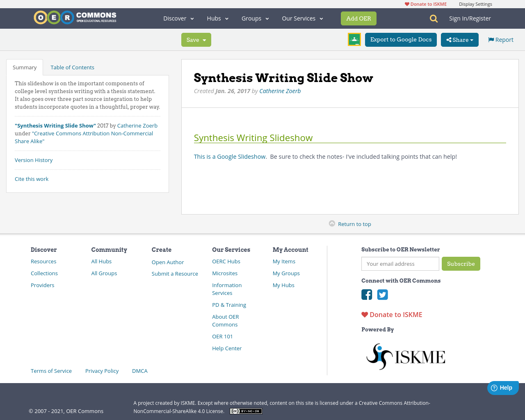Click the ISKME logo
This screenshot has width=525, height=420.
coord(405,356)
